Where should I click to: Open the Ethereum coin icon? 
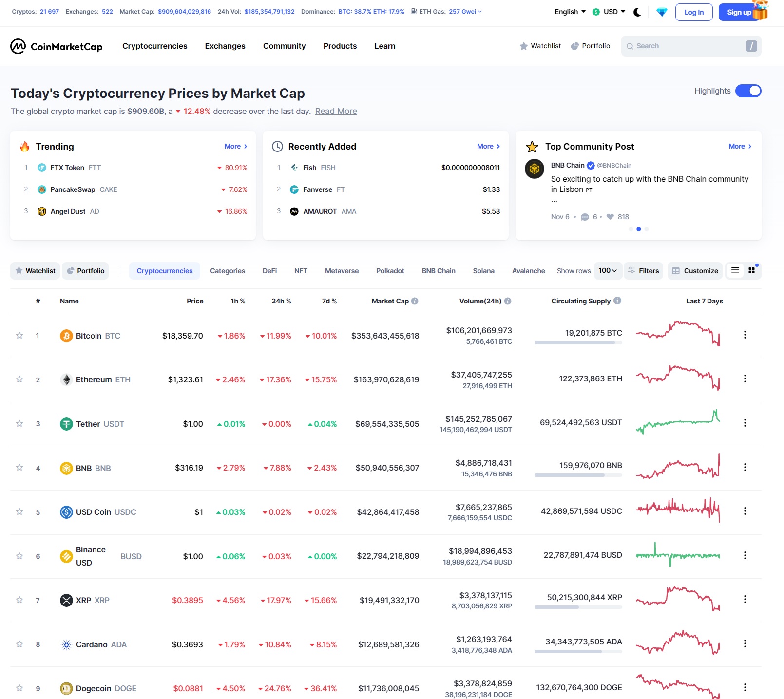(x=66, y=379)
